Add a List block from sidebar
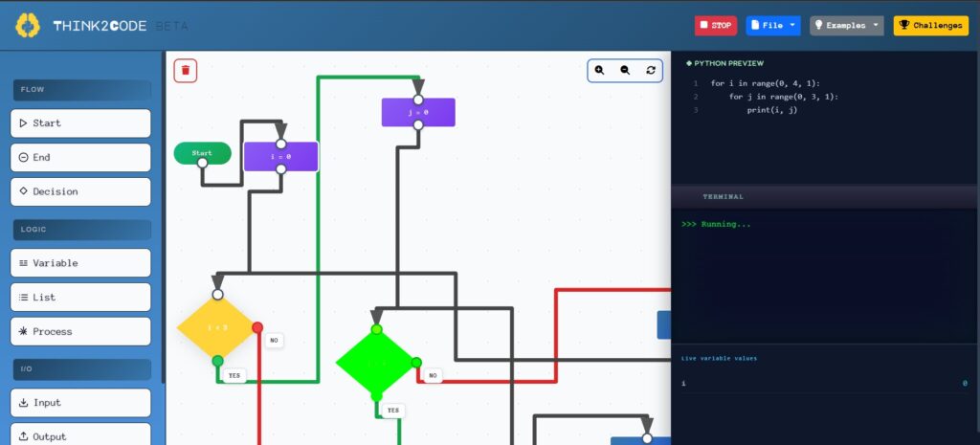The width and height of the screenshot is (980, 445). coord(80,298)
